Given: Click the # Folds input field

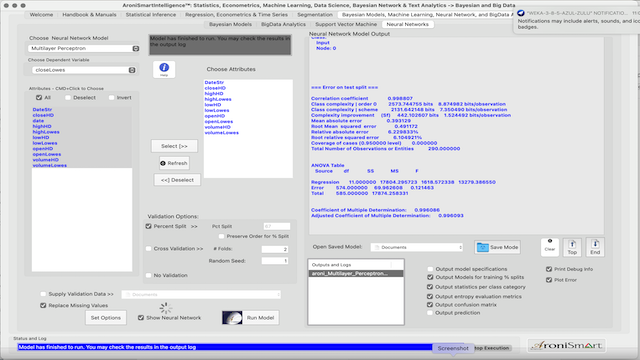Looking at the screenshot, I should [x=275, y=249].
